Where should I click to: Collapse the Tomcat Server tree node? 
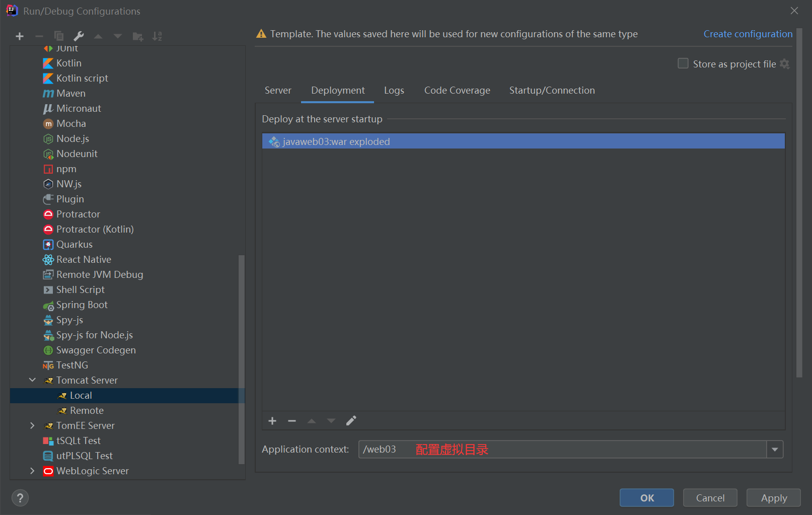32,380
